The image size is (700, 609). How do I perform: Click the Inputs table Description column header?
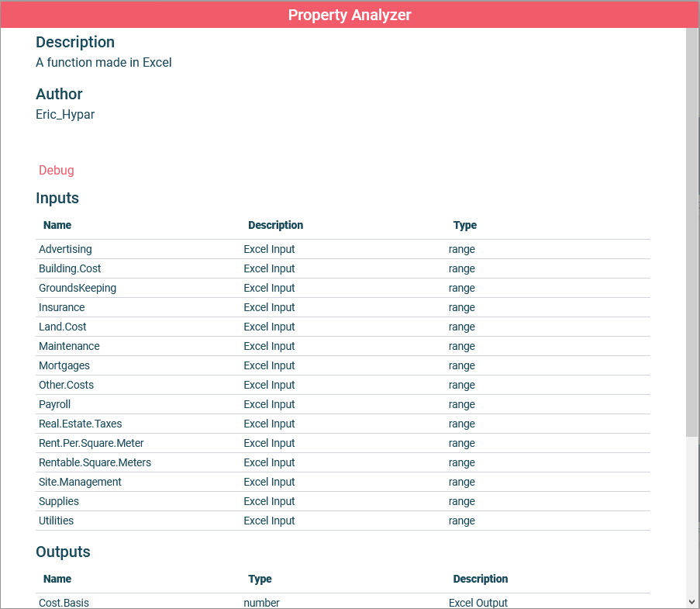[x=275, y=225]
